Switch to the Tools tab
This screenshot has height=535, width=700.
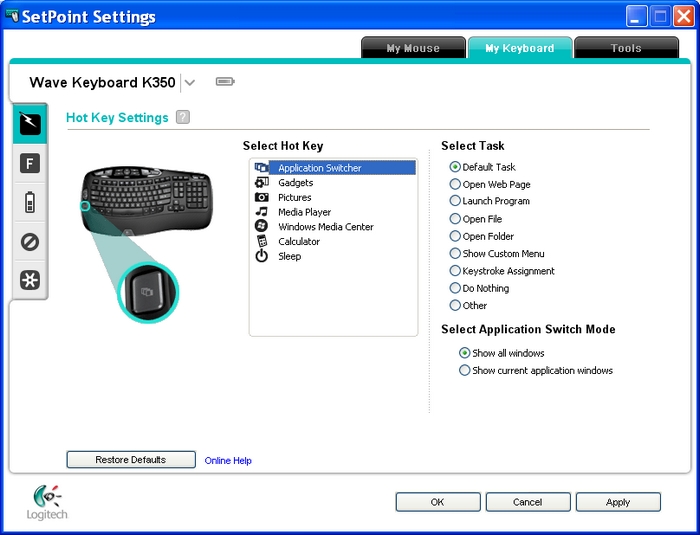[626, 48]
